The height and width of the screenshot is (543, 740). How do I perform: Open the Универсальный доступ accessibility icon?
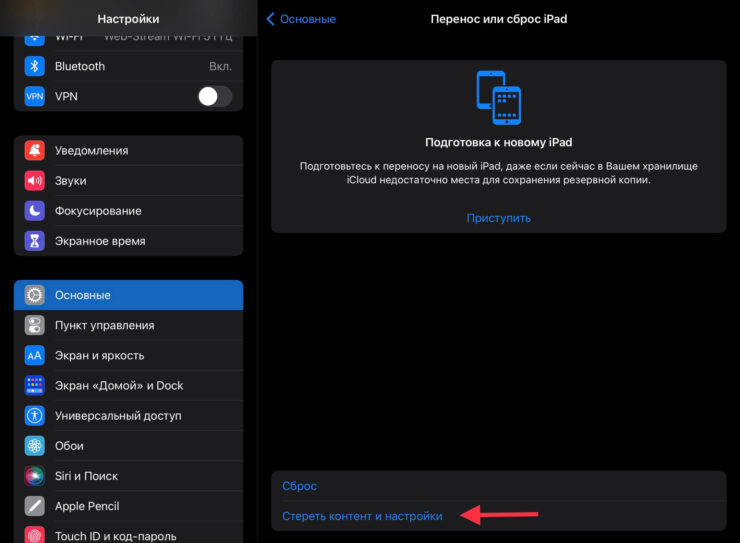pos(34,416)
